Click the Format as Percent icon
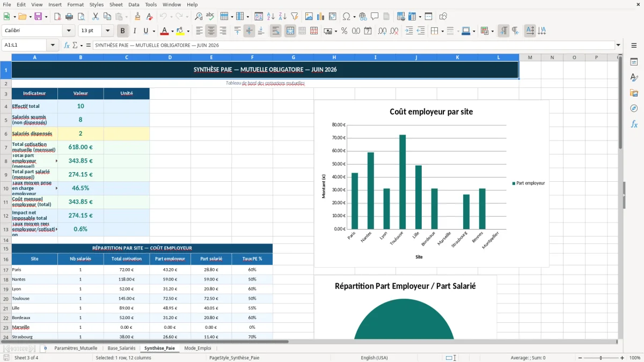The image size is (644, 362). click(x=344, y=31)
